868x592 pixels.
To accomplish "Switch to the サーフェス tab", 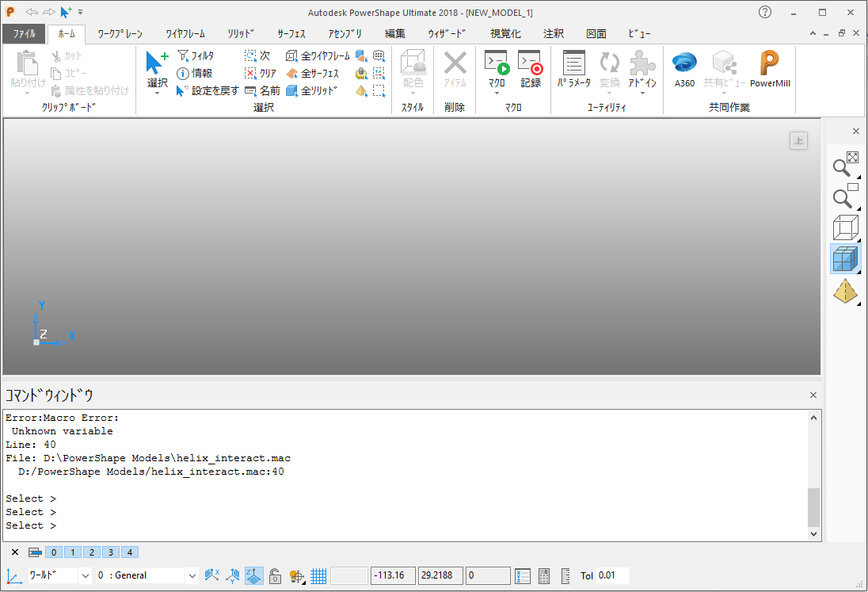I will click(291, 34).
